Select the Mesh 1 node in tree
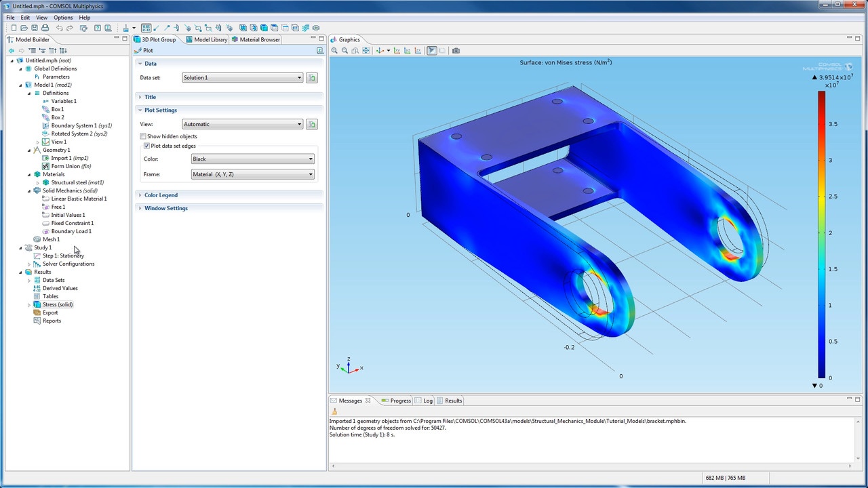This screenshot has width=868, height=488. click(x=51, y=239)
